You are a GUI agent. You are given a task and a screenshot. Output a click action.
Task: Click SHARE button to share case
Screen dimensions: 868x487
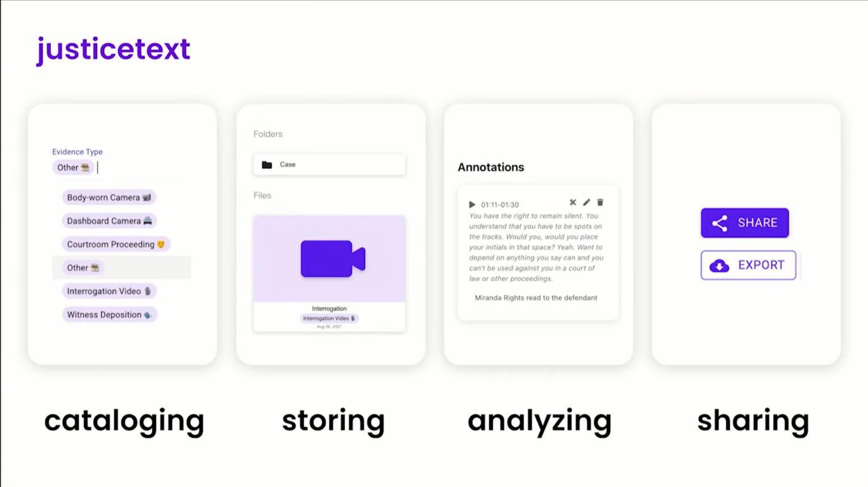click(x=745, y=222)
